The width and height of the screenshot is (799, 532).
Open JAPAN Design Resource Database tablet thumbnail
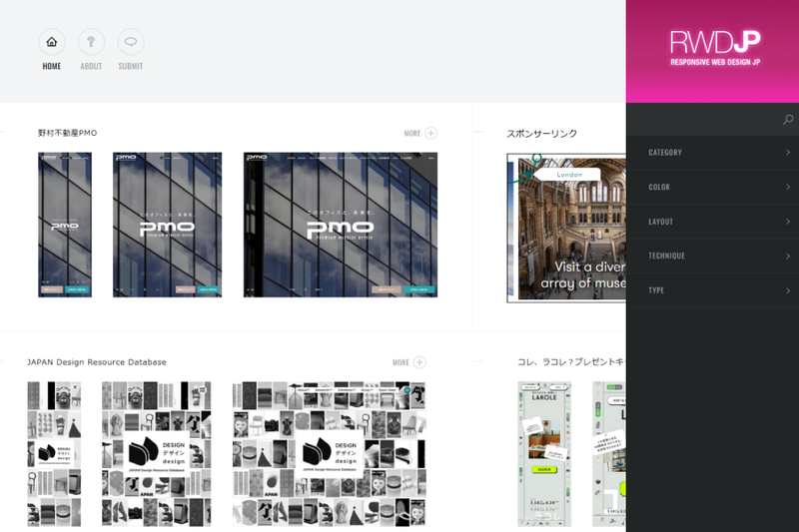(x=156, y=454)
